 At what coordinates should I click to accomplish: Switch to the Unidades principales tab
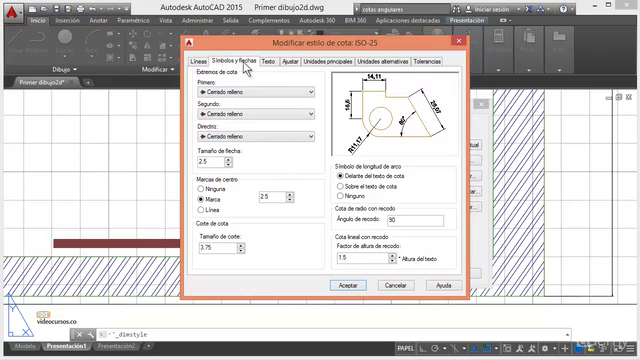pos(328,62)
